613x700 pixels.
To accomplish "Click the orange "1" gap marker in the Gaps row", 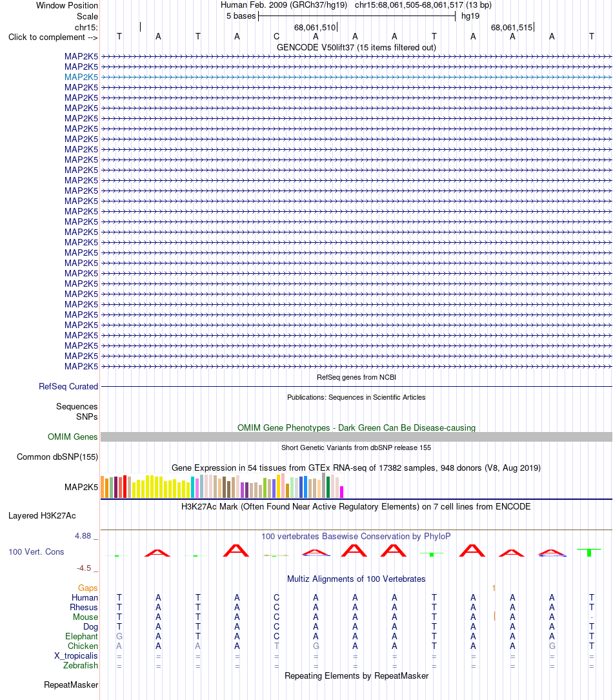I will [x=494, y=588].
